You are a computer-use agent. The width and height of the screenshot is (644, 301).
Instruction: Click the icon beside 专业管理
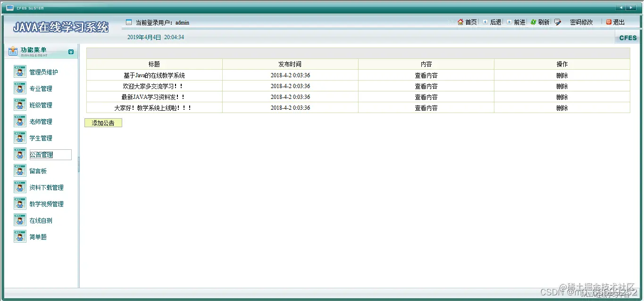(20, 88)
